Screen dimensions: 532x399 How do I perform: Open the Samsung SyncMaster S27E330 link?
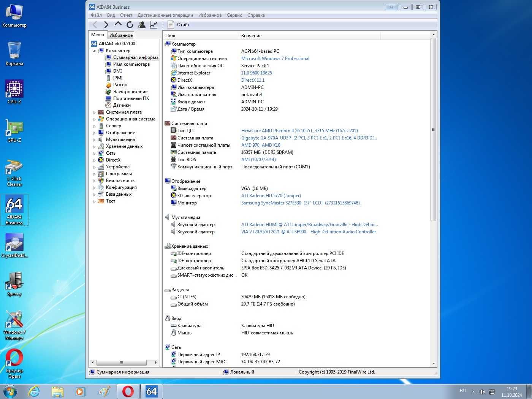300,203
